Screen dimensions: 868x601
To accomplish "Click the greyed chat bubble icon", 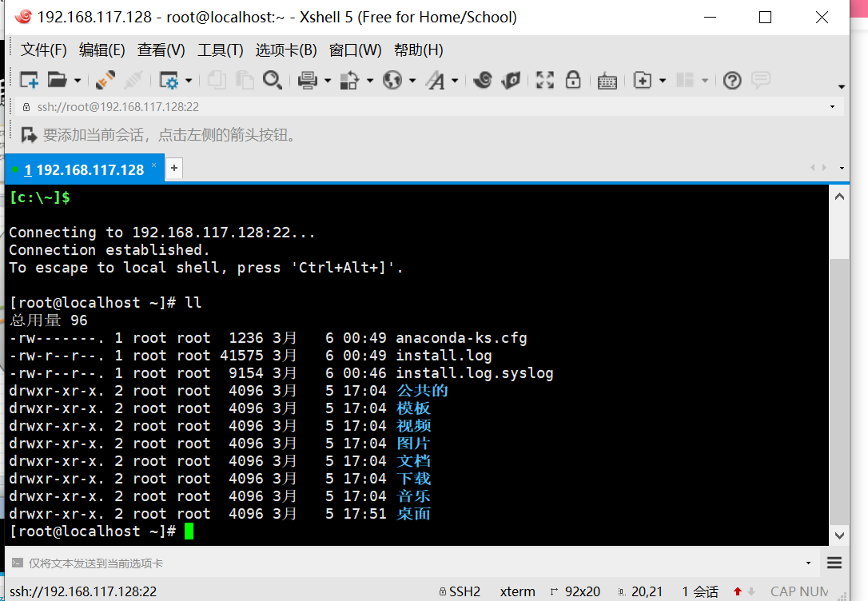I will (x=761, y=80).
